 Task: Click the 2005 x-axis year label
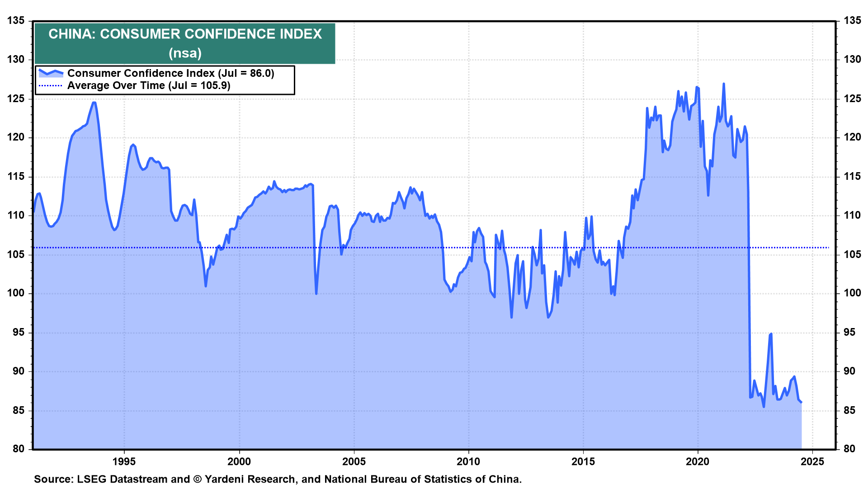coord(354,462)
